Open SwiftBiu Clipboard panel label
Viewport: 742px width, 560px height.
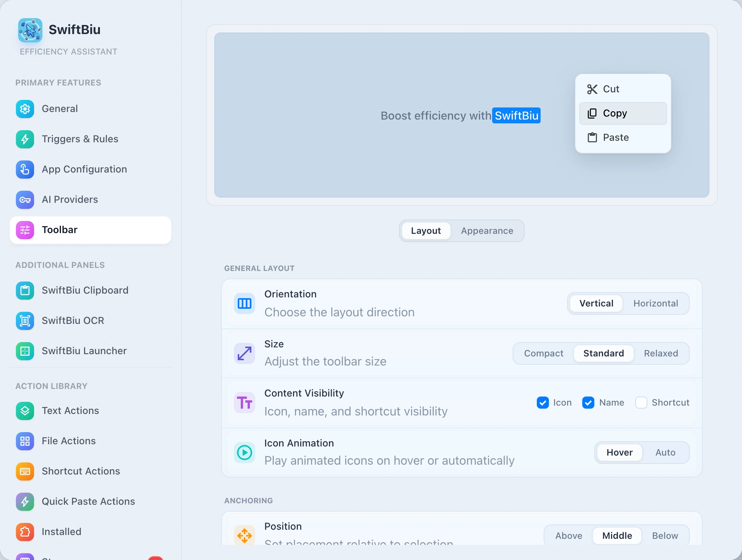pos(85,291)
